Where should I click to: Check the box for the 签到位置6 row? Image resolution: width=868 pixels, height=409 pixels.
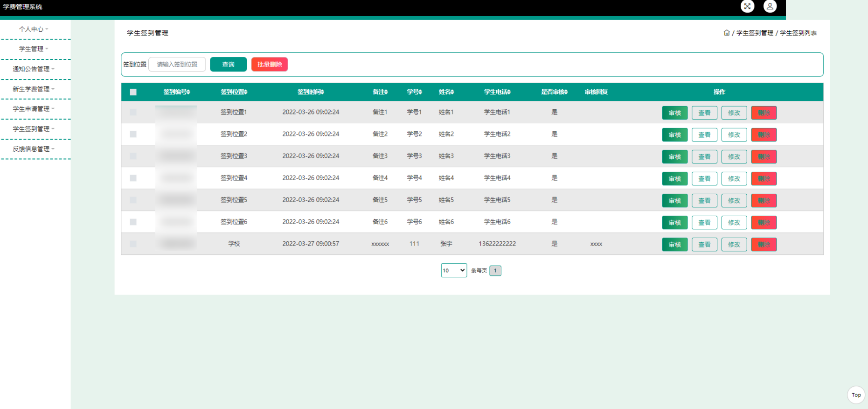pyautogui.click(x=133, y=222)
